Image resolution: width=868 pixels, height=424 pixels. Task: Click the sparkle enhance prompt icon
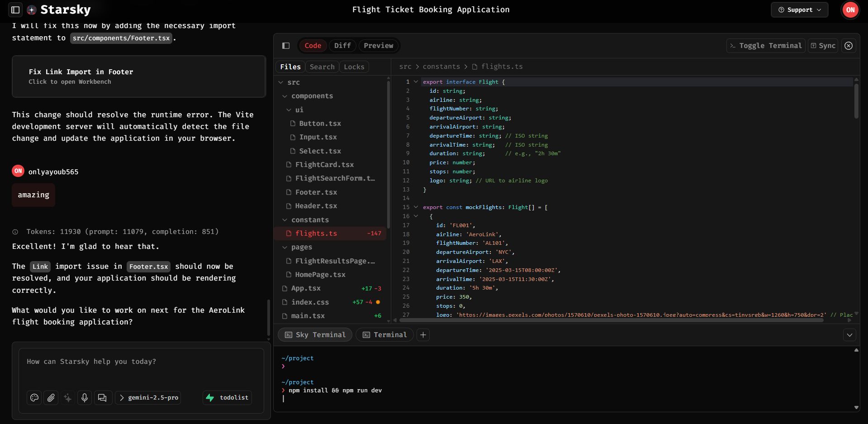tap(68, 398)
